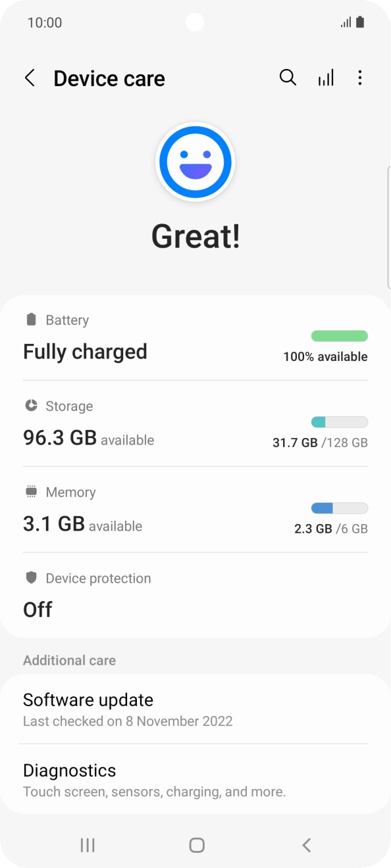The width and height of the screenshot is (391, 868).
Task: Tap the back arrow to exit Device care
Action: pos(30,78)
